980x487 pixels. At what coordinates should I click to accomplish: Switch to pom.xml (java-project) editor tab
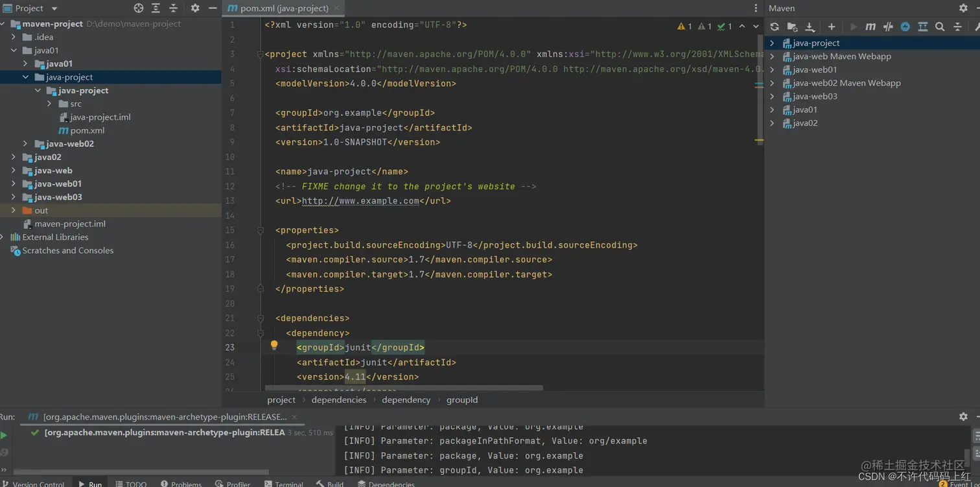pyautogui.click(x=284, y=8)
